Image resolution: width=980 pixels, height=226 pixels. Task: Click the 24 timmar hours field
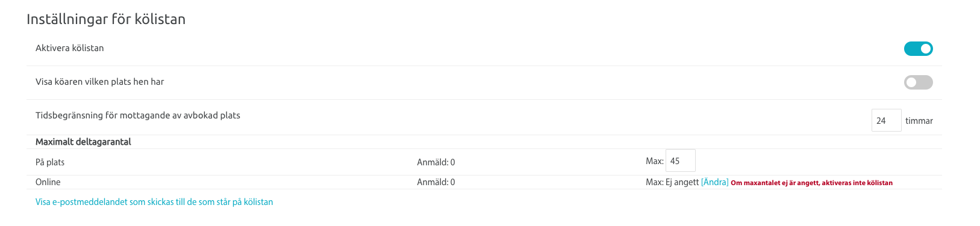886,120
